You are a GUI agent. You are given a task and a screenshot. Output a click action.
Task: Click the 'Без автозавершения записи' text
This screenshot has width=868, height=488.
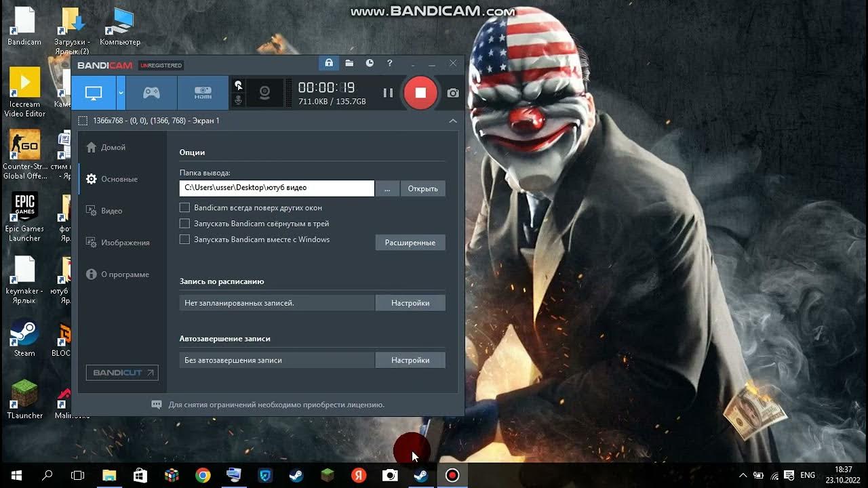[x=233, y=360]
